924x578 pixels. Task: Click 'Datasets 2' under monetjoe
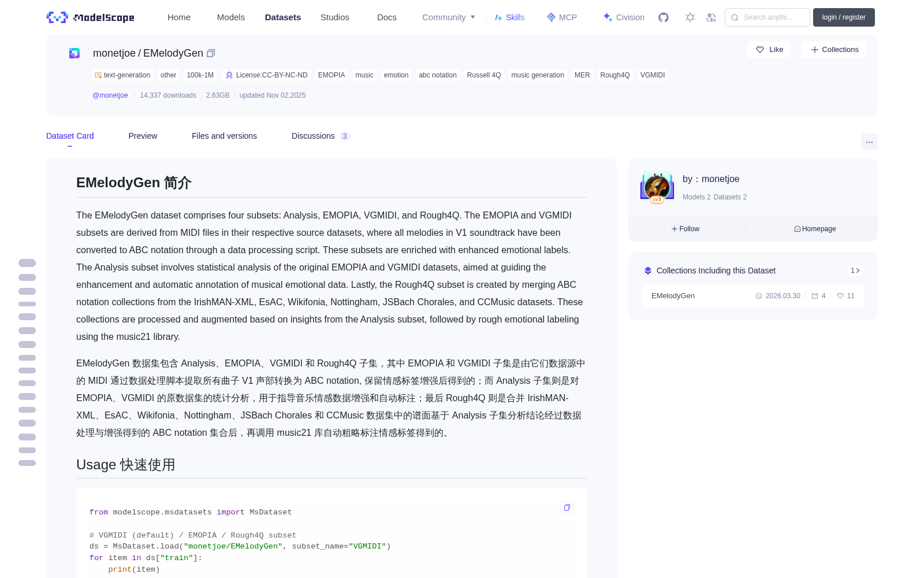(x=730, y=197)
